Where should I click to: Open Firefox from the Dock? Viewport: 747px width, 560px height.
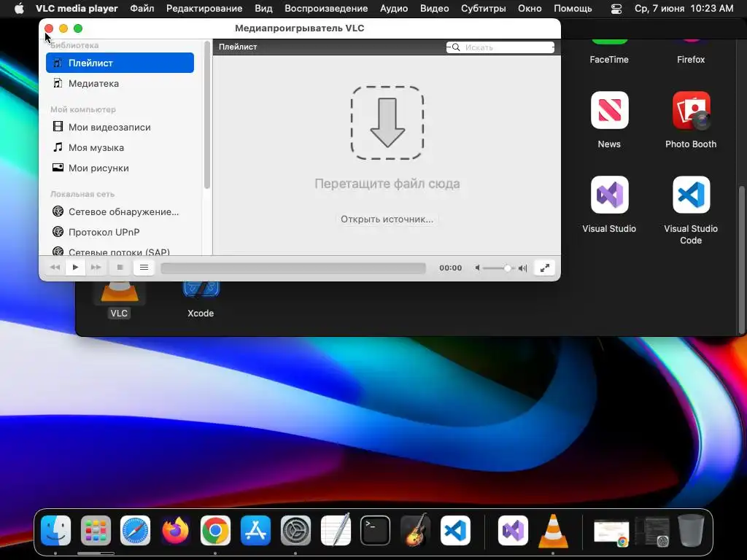pos(175,531)
